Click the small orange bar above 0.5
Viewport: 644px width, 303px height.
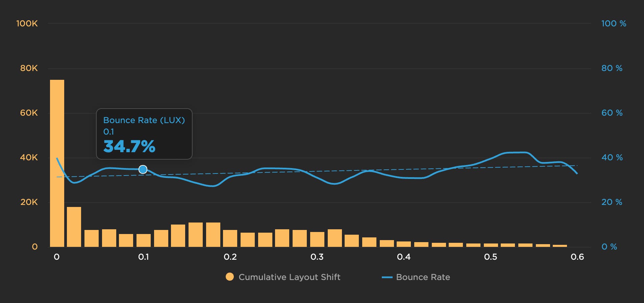pyautogui.click(x=491, y=245)
